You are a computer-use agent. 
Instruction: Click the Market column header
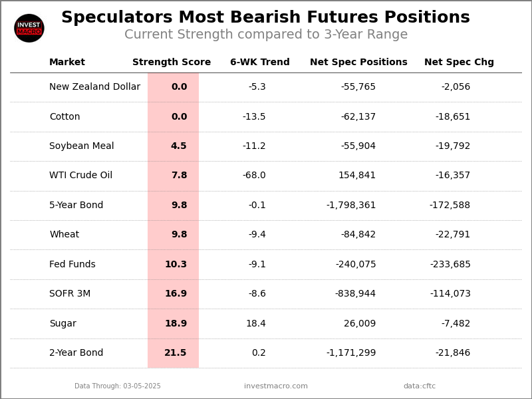point(67,63)
